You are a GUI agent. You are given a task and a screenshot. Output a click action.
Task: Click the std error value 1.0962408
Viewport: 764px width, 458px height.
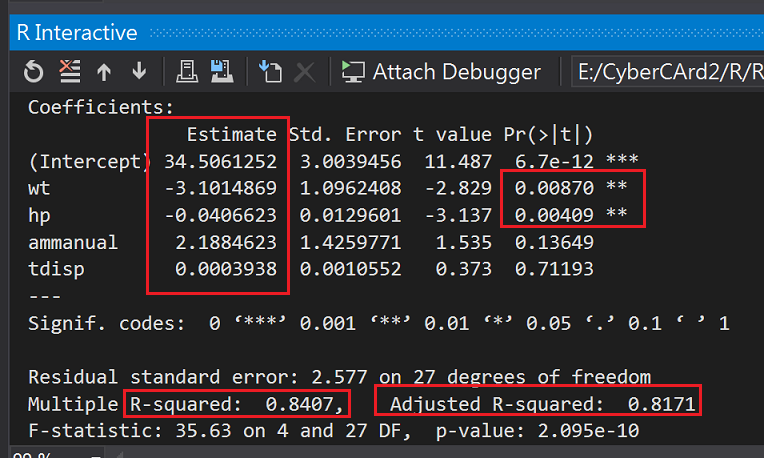(351, 189)
